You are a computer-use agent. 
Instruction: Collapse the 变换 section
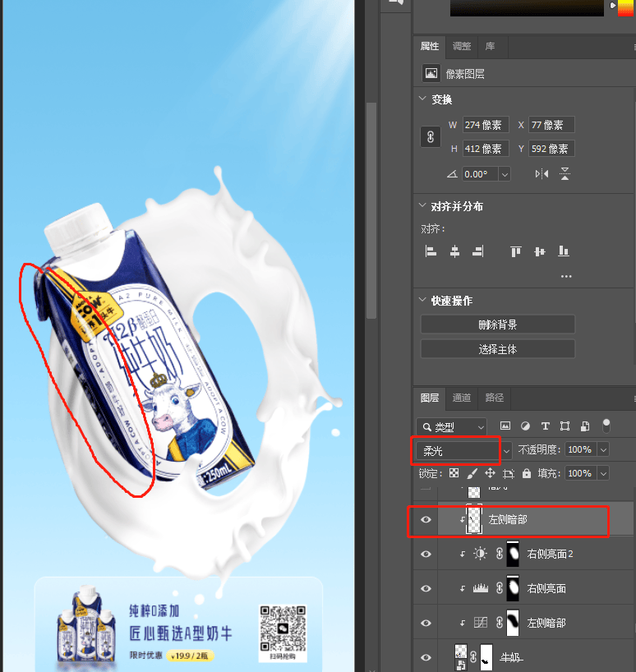click(x=422, y=99)
